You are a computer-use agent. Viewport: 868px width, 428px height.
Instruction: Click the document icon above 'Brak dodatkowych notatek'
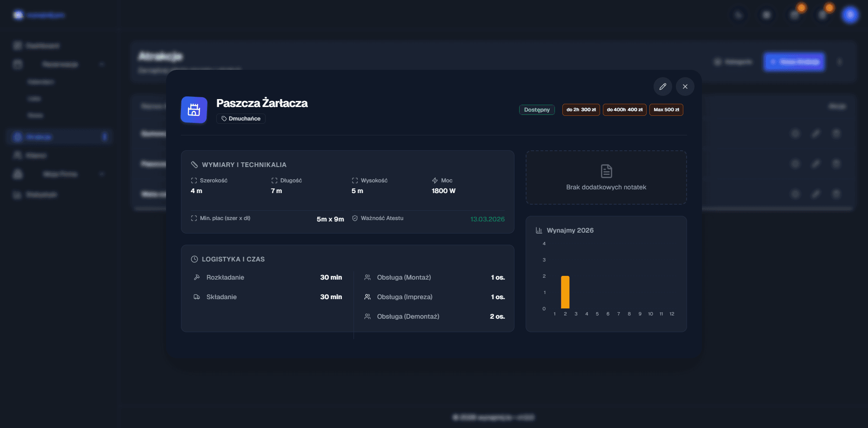point(606,171)
